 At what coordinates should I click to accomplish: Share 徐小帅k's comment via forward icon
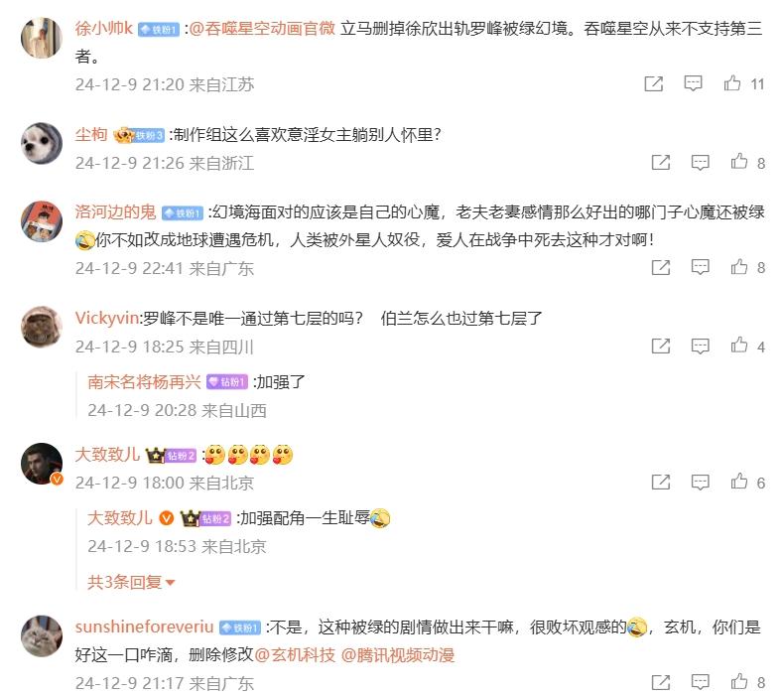(654, 83)
